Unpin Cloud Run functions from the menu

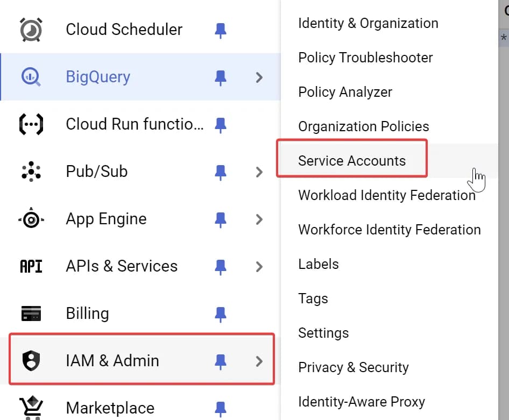point(221,125)
